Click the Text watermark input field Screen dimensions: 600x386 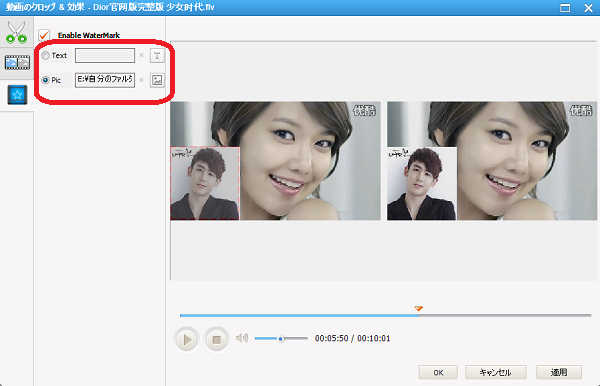pos(105,55)
